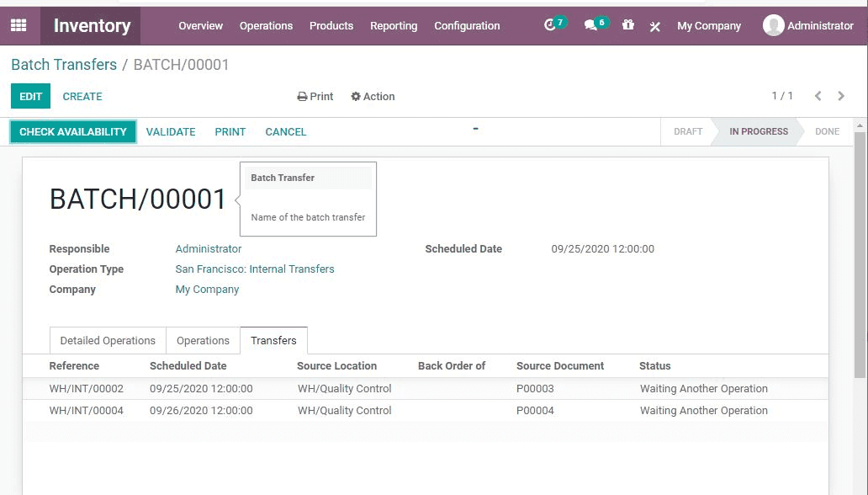The image size is (868, 495).
Task: Click the Inventory app title
Action: 92,25
